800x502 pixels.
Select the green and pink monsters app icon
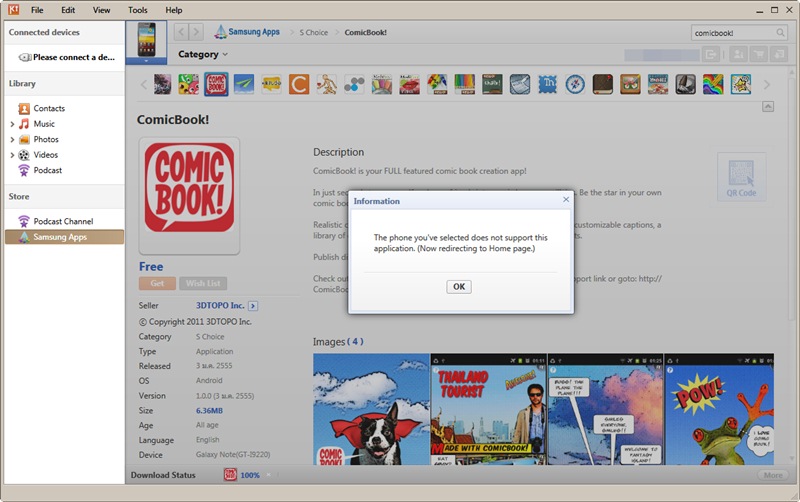pyautogui.click(x=188, y=84)
